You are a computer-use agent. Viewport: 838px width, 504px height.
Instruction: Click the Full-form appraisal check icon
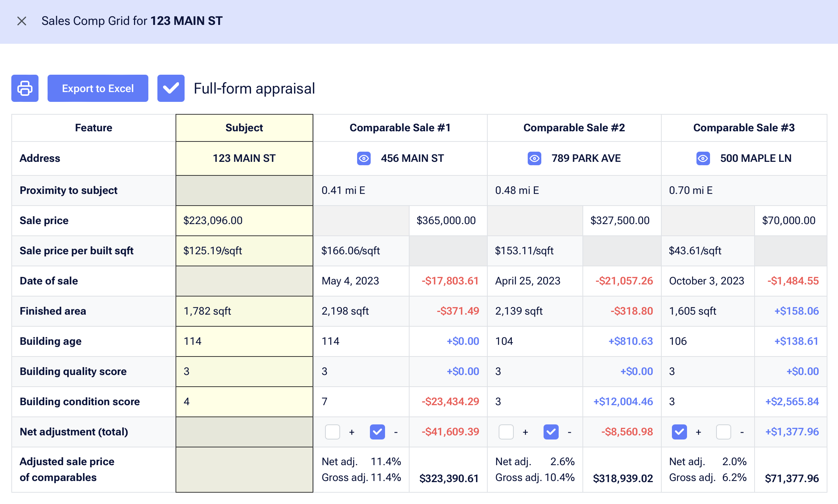click(171, 88)
